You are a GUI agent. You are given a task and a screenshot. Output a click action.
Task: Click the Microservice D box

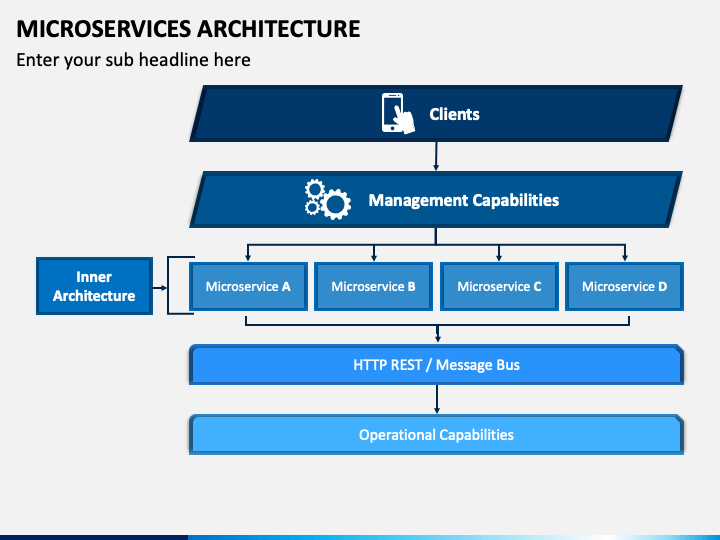[624, 287]
